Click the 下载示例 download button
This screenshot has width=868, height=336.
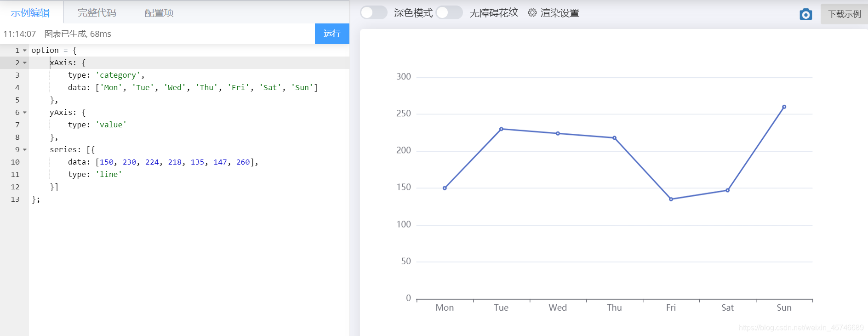844,14
